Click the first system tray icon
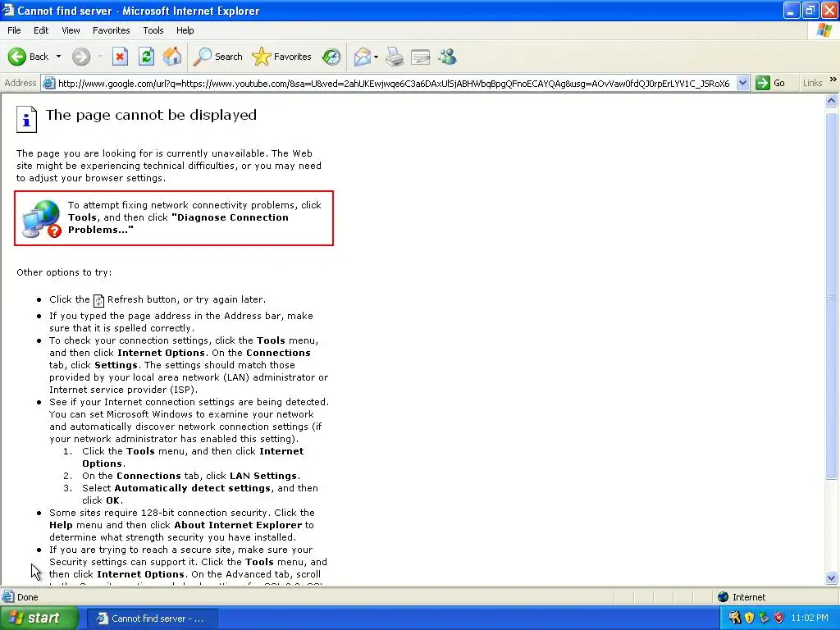The height and width of the screenshot is (630, 840). (x=734, y=619)
